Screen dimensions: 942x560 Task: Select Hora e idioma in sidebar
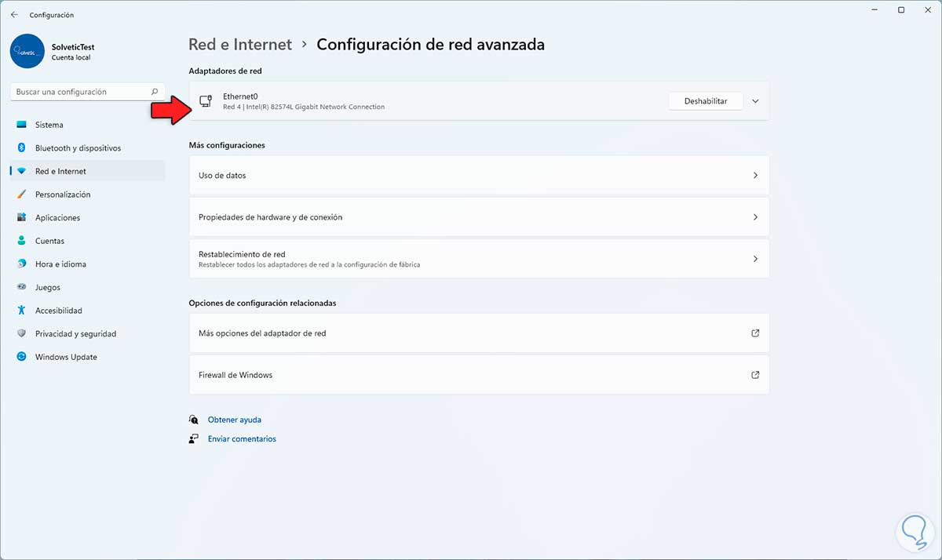click(x=60, y=264)
